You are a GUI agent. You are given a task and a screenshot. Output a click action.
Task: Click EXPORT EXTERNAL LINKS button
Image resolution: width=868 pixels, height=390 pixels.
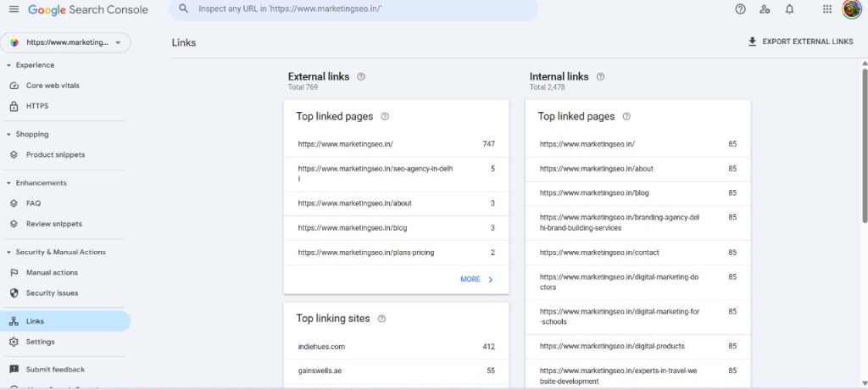800,42
